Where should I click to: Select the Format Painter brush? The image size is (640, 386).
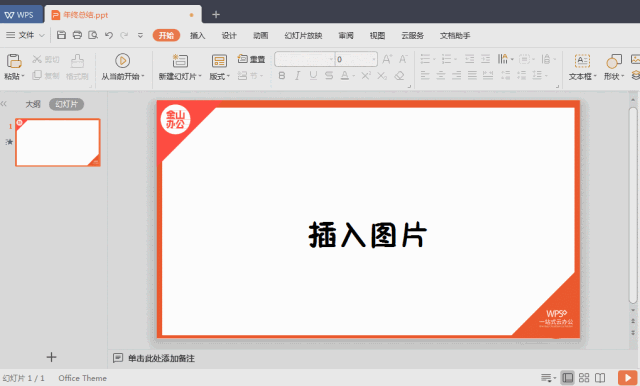click(x=77, y=61)
